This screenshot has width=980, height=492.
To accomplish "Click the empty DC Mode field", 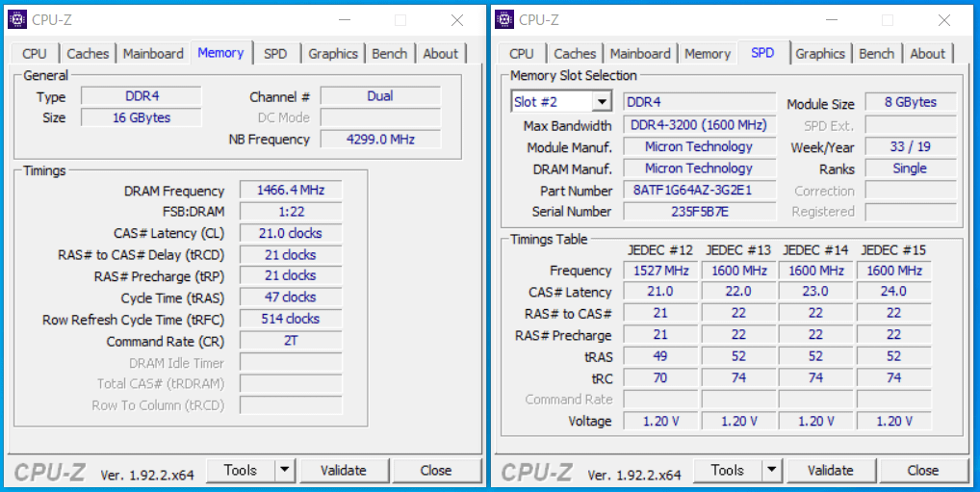I will tap(380, 117).
